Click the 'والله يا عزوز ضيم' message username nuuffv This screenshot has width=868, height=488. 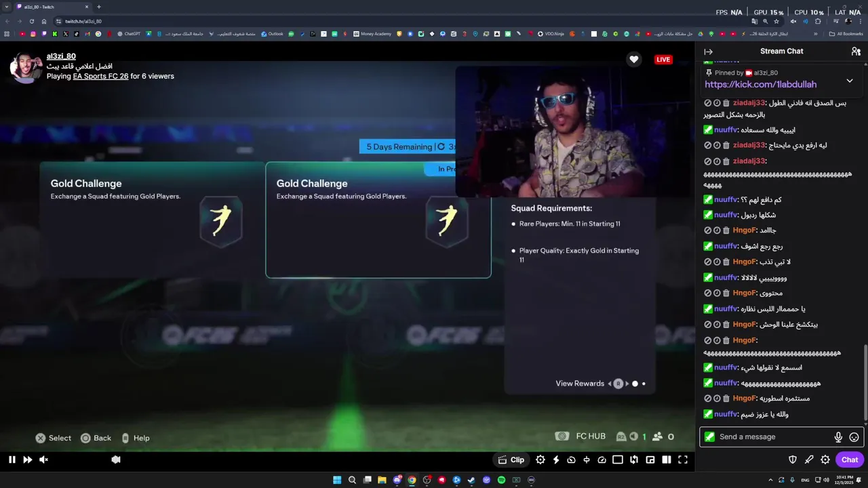[726, 414]
